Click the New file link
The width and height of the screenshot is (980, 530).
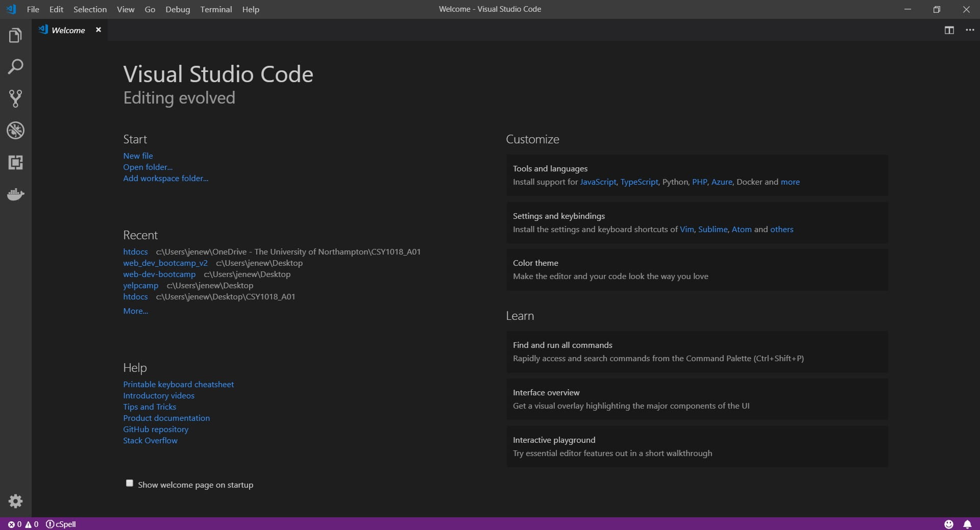tap(138, 156)
